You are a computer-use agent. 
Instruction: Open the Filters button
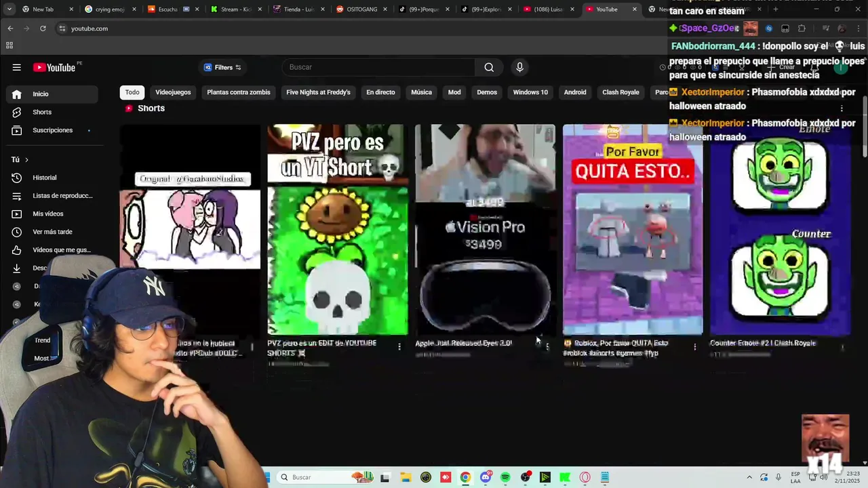tap(222, 67)
